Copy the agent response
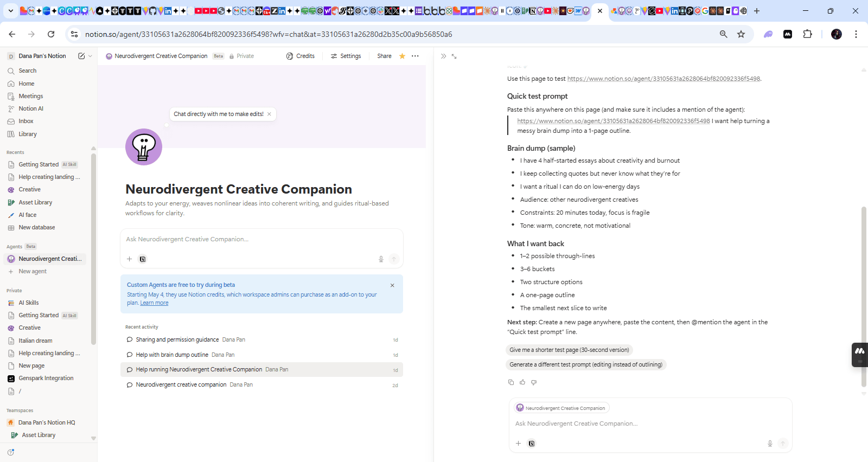 pyautogui.click(x=510, y=382)
